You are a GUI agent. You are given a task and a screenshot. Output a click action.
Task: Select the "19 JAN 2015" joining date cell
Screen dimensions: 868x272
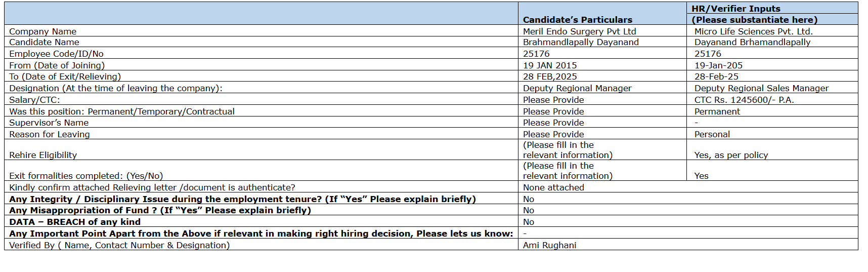coord(550,65)
